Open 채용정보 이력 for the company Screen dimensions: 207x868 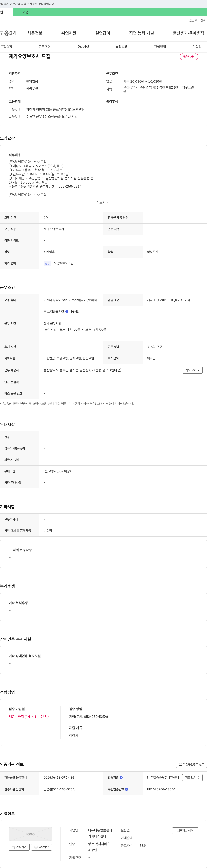click(185, 831)
